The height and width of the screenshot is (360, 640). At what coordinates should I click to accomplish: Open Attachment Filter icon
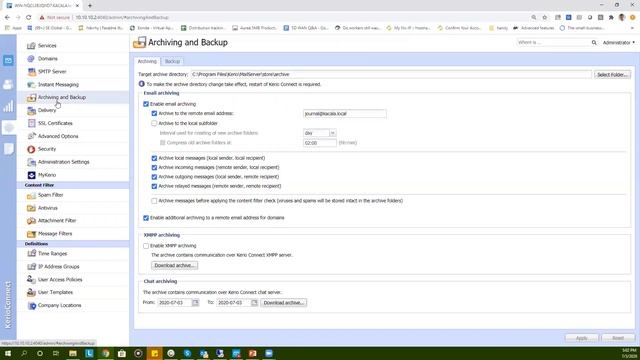point(31,221)
